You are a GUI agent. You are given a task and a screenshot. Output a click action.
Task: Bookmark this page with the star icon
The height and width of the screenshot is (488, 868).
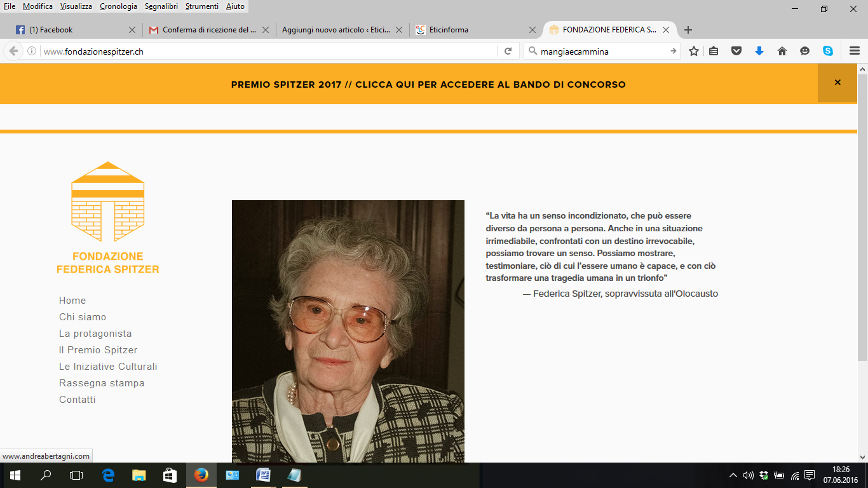(x=694, y=51)
